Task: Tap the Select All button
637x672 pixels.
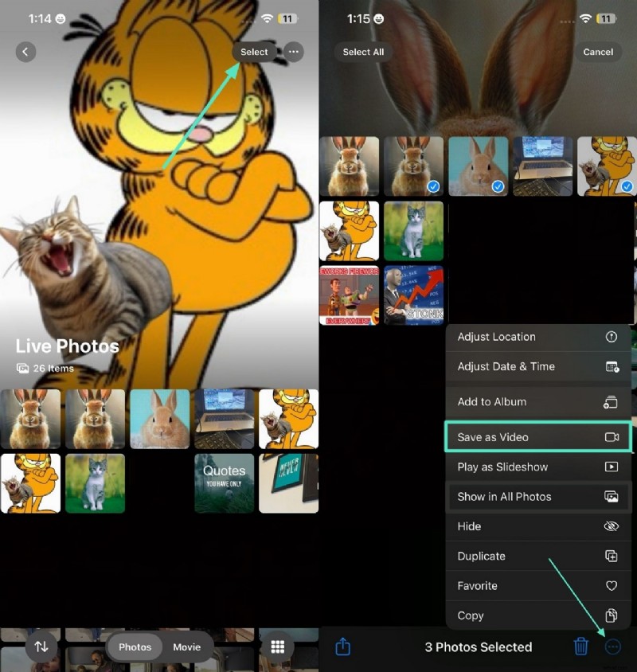Action: tap(363, 51)
